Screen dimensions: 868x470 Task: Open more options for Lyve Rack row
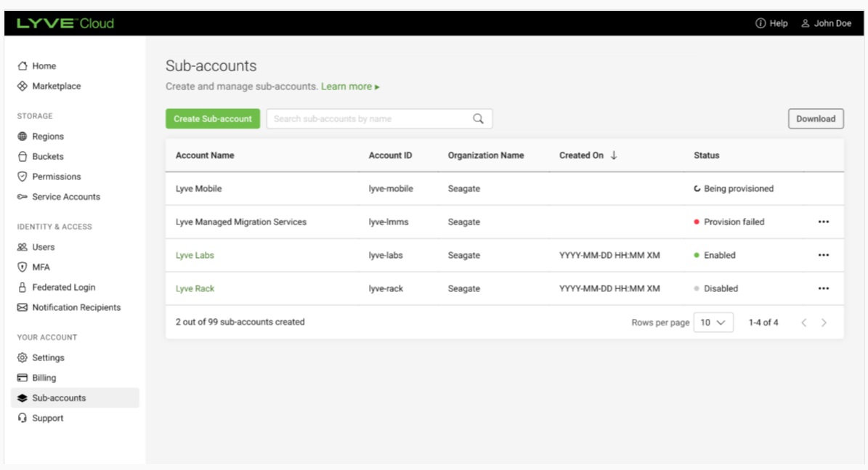coord(823,289)
